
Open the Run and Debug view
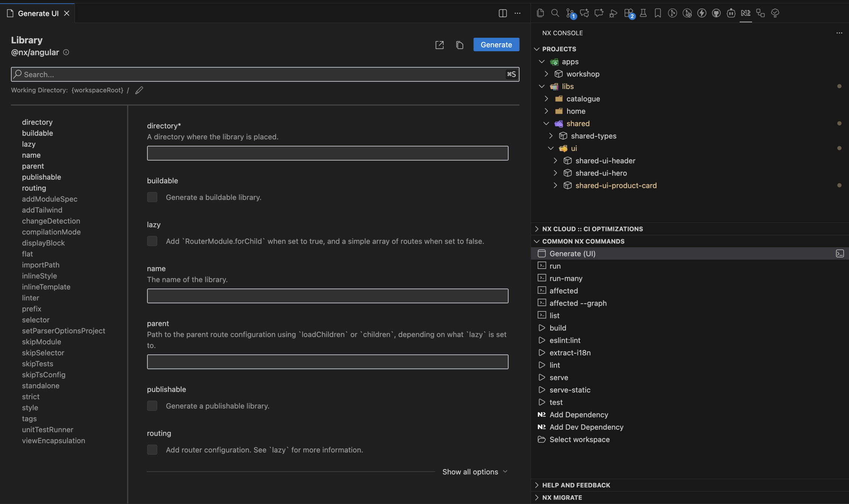(613, 13)
